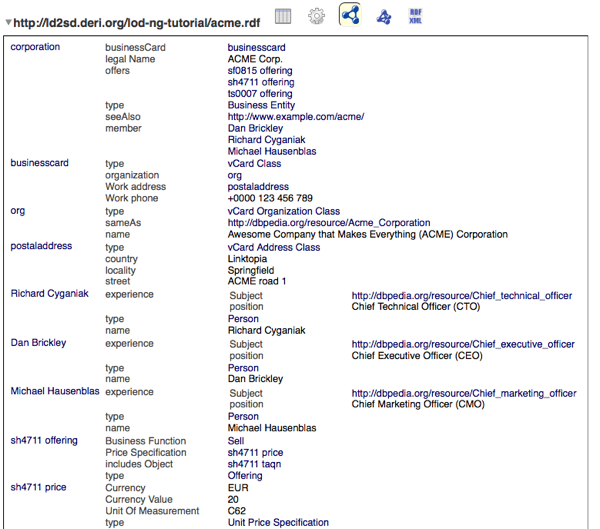This screenshot has height=529, width=600.
Task: Select the sh4711 taqn includes Object value
Action: (x=255, y=464)
